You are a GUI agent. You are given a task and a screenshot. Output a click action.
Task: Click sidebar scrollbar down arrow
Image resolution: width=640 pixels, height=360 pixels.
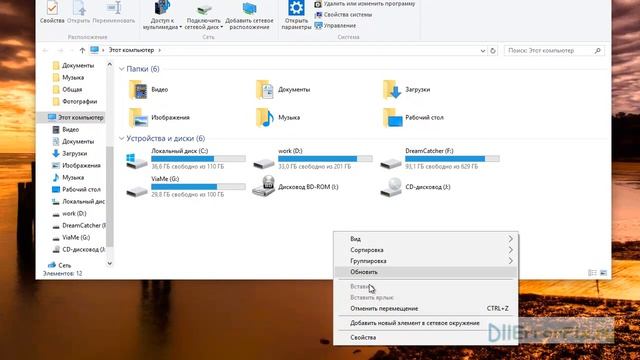(109, 264)
